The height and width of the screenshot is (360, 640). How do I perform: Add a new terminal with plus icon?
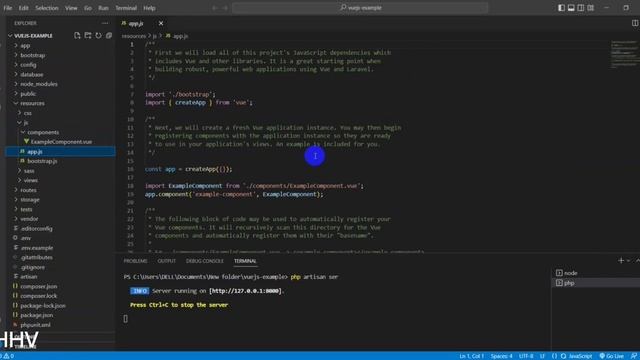(621, 260)
